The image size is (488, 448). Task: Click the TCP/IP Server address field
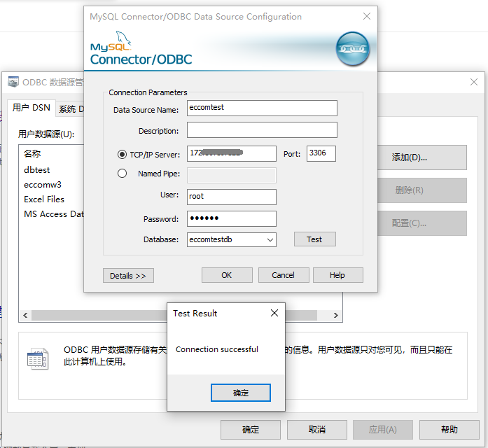point(232,153)
